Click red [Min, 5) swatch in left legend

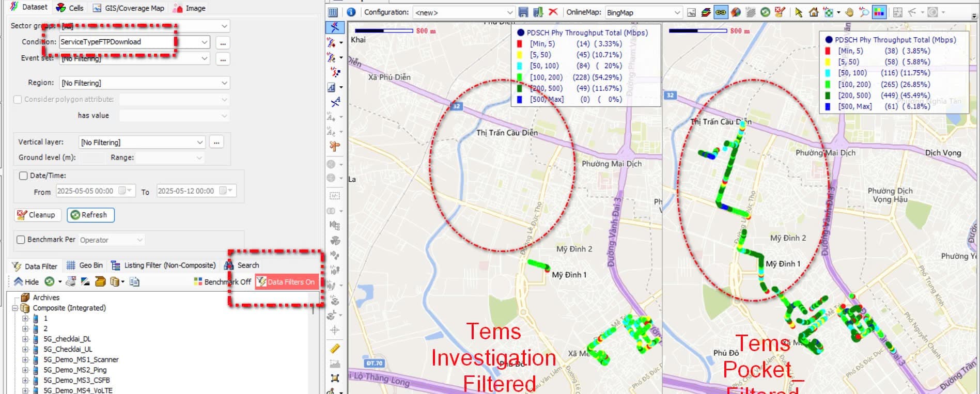coord(520,44)
